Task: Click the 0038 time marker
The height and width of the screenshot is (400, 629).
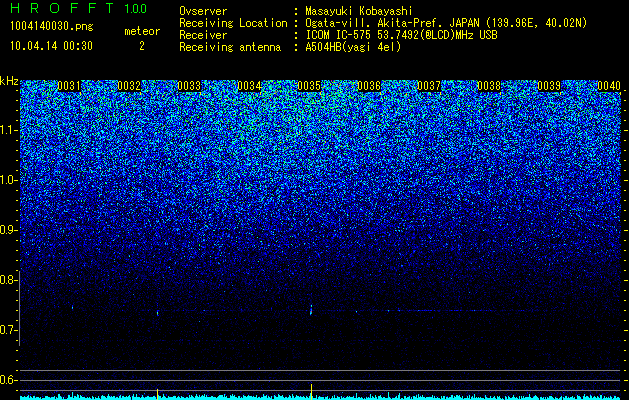Action: click(x=489, y=86)
